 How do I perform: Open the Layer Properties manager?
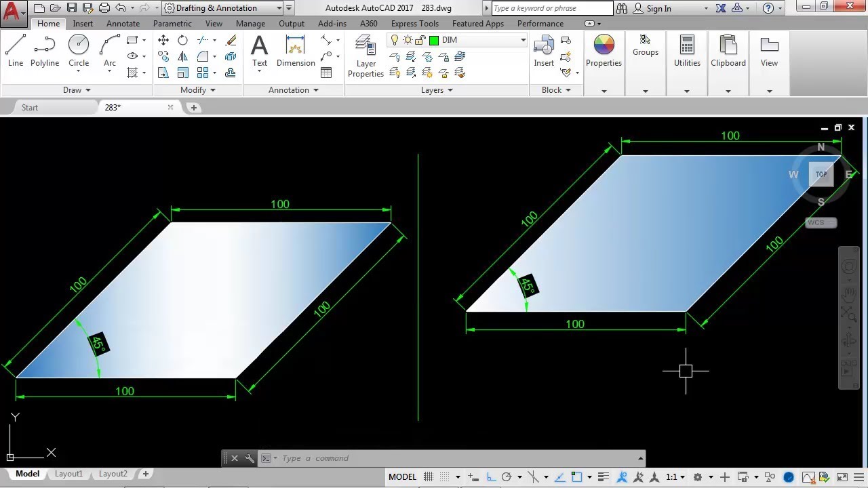click(366, 56)
